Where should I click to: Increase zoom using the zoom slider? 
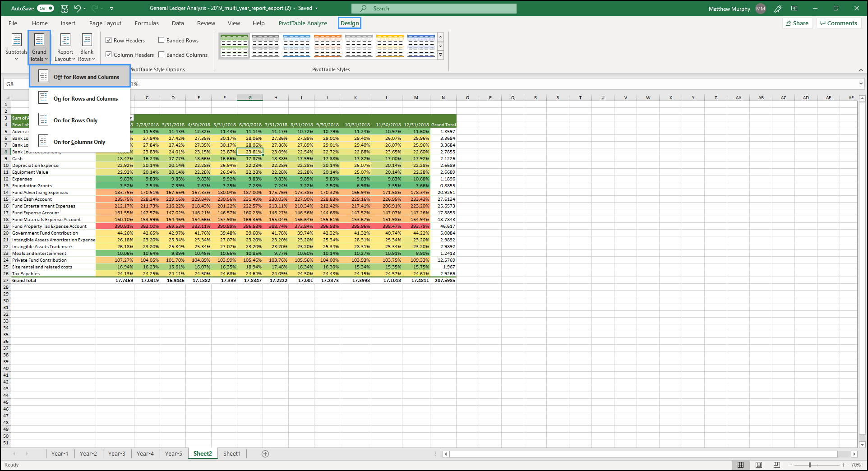click(843, 465)
